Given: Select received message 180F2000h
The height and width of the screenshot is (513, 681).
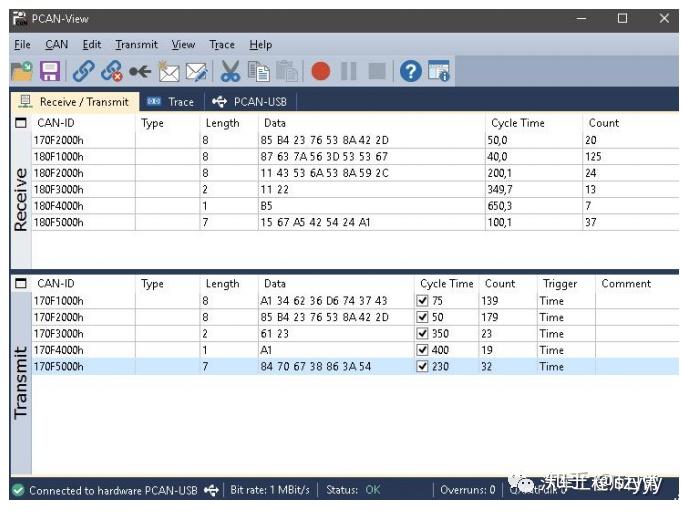Looking at the screenshot, I should (x=355, y=173).
